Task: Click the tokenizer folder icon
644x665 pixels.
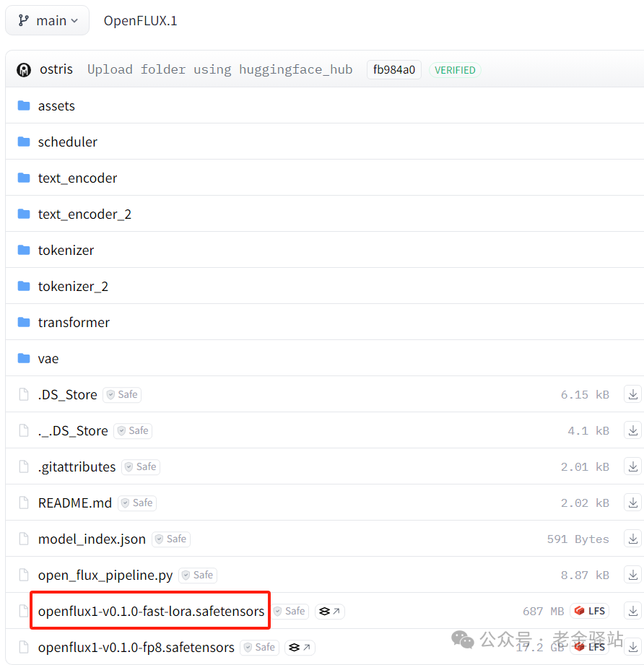Action: point(24,251)
